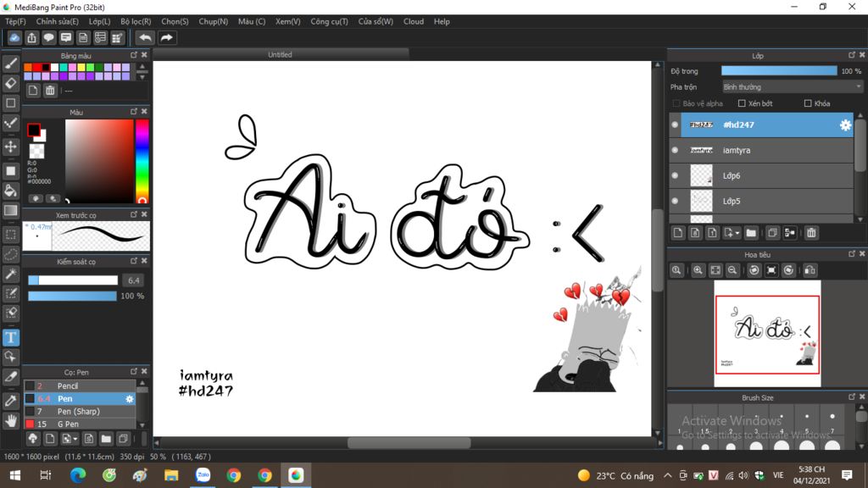This screenshot has width=868, height=488.
Task: Flip the canvas view in navigator
Action: point(810,270)
